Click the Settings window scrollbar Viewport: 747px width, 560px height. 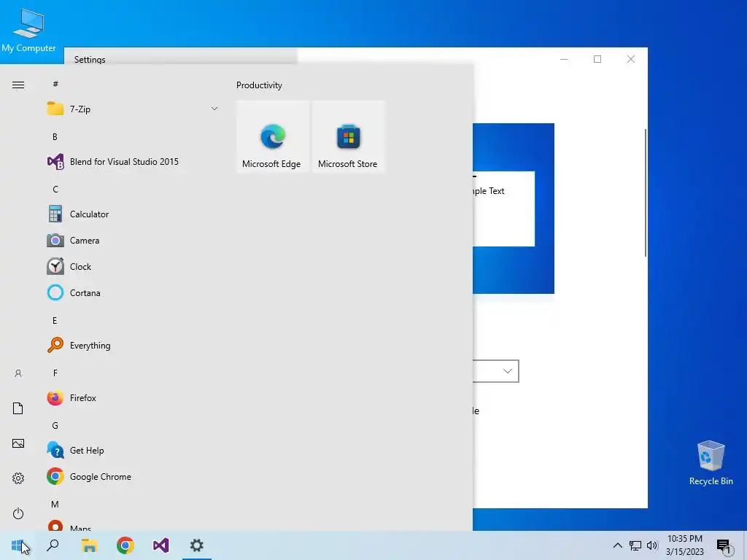(646, 192)
